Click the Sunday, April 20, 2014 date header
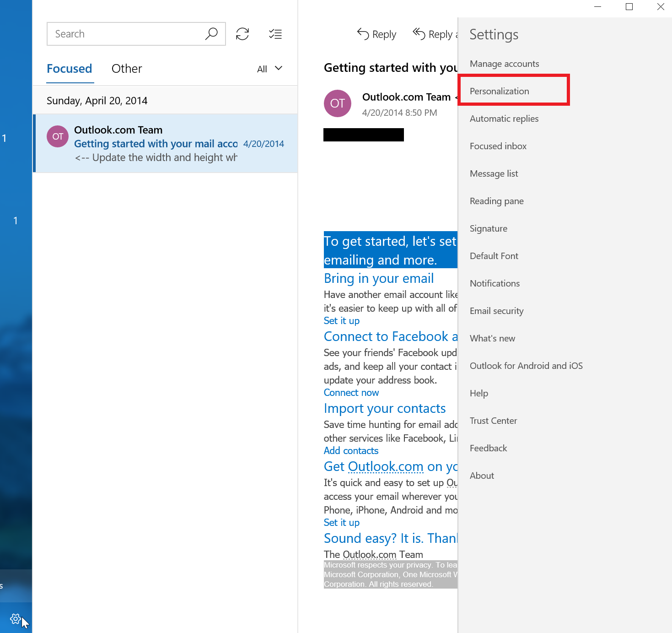672x633 pixels. coord(97,101)
